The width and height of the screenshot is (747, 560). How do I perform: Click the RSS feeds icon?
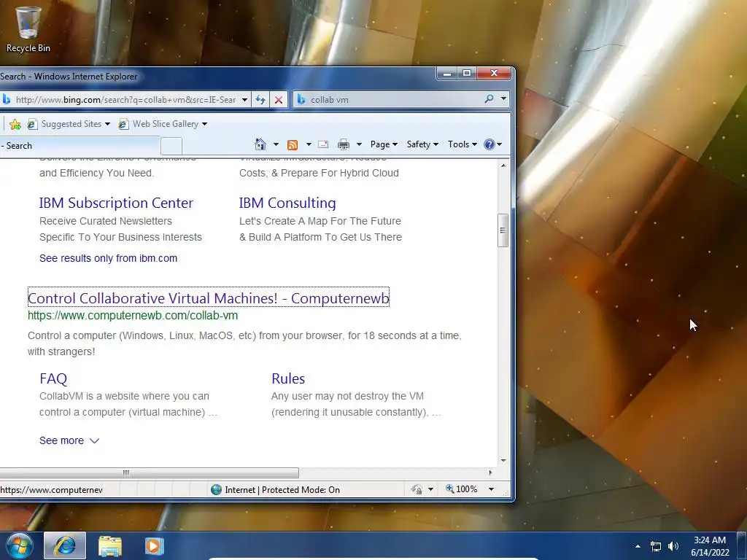293,144
